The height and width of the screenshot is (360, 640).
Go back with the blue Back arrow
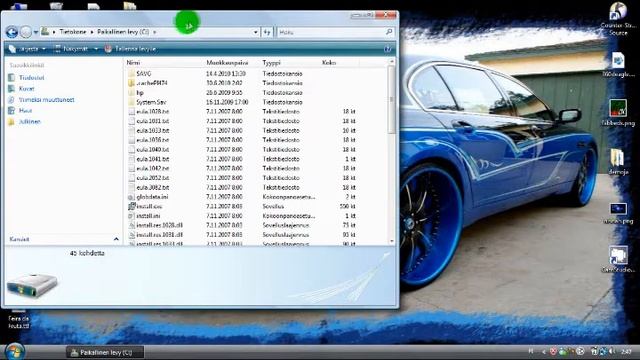(12, 32)
